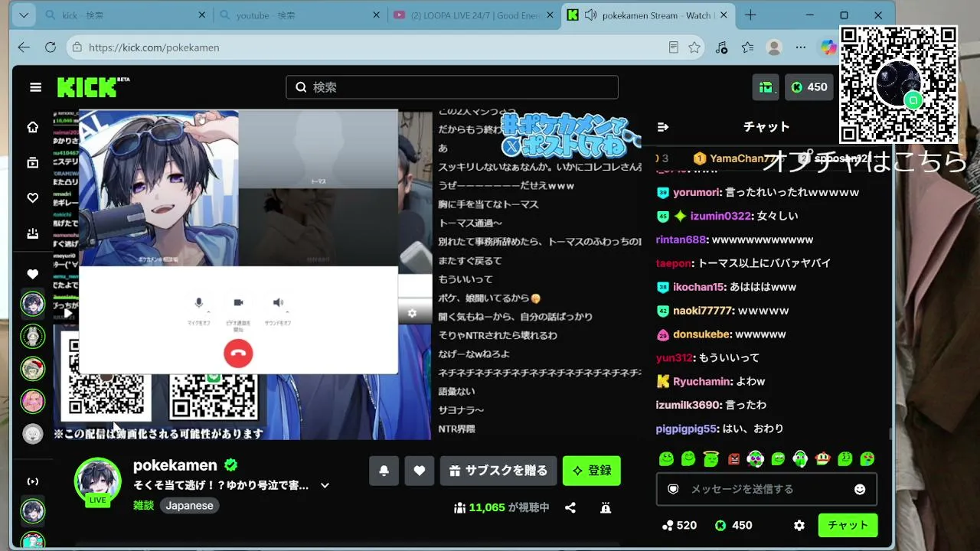The width and height of the screenshot is (980, 551).
Task: Send message with green チャット button
Action: [x=848, y=526]
